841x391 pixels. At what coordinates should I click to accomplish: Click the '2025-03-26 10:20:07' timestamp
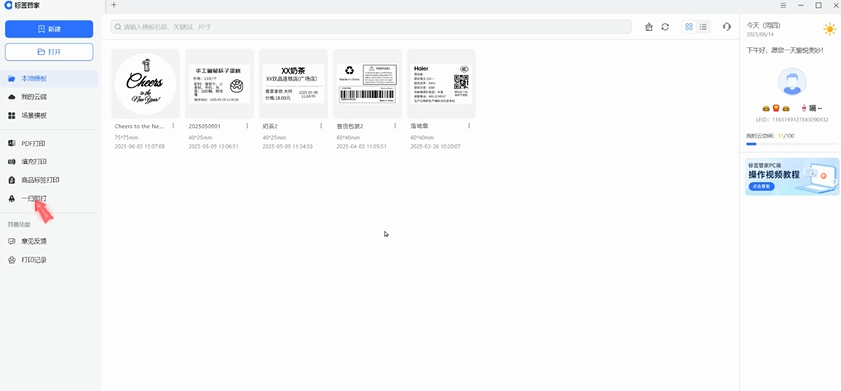point(436,146)
